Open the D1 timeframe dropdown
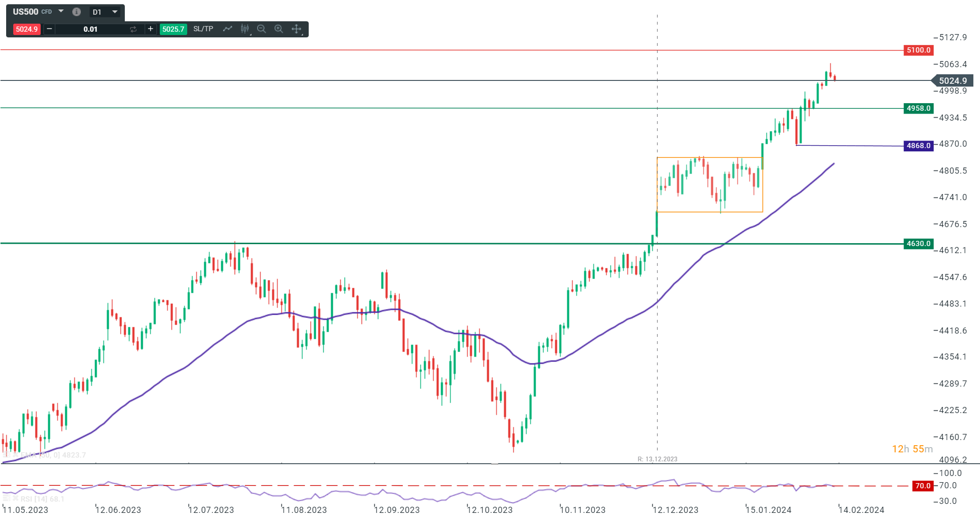This screenshot has height=520, width=980. coord(115,11)
